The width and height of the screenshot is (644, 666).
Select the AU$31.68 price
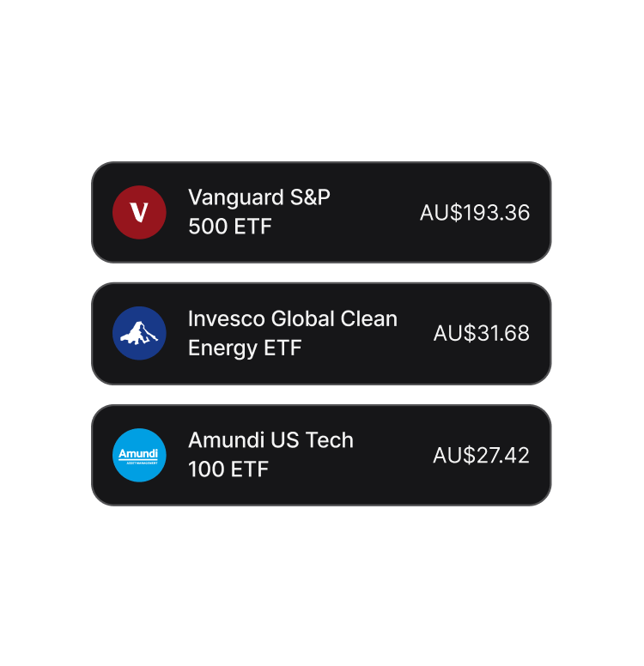point(482,333)
